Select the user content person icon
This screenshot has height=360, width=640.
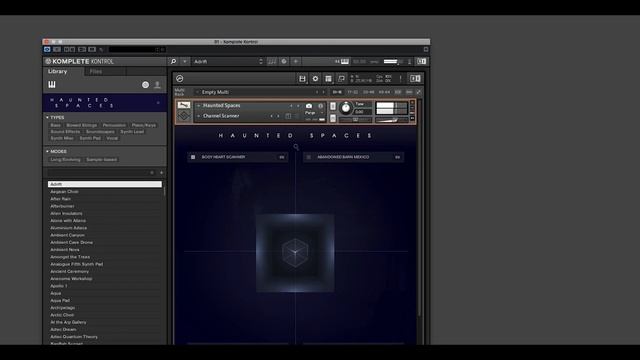click(x=157, y=85)
